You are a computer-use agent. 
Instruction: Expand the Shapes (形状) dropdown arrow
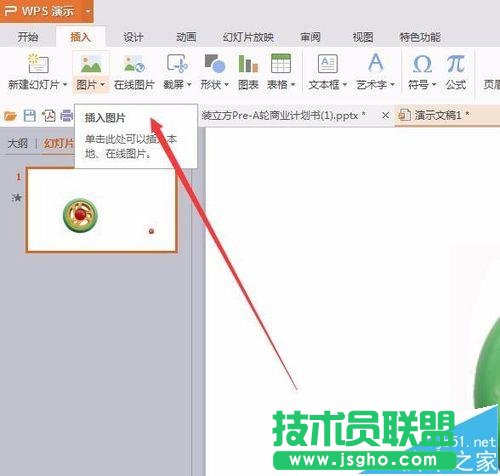click(x=226, y=85)
